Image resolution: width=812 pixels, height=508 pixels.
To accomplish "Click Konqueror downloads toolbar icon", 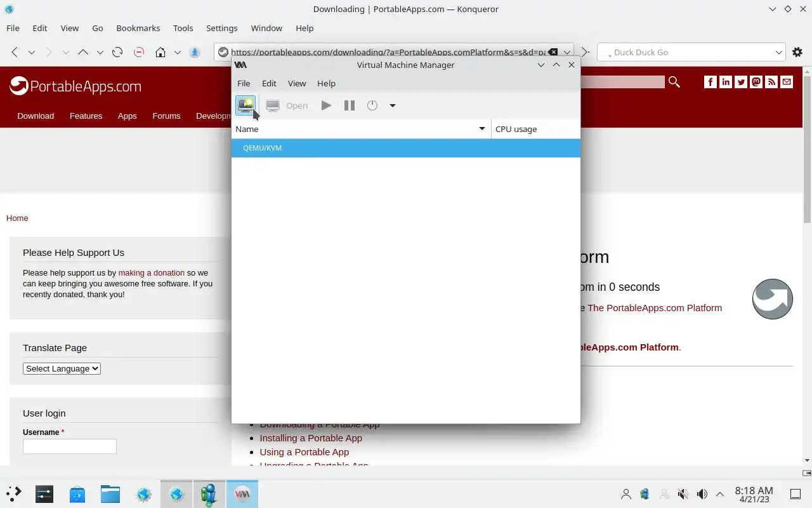I will 195,52.
